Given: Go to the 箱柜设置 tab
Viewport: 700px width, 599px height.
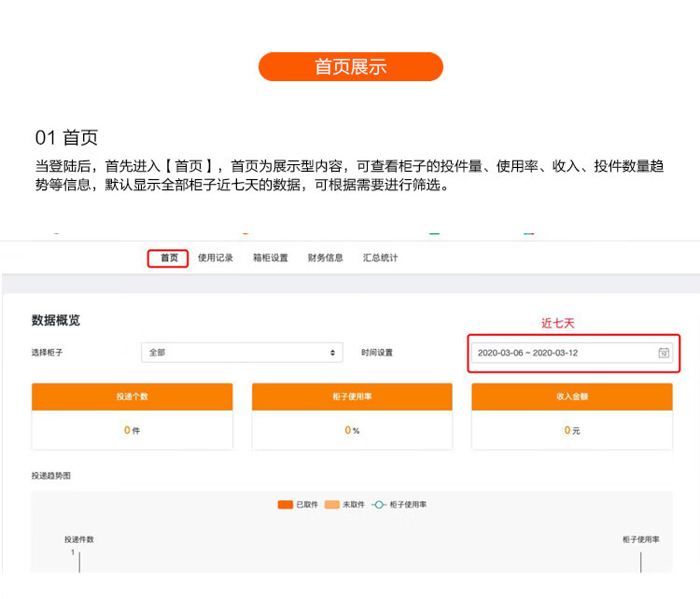Looking at the screenshot, I should coord(271,258).
